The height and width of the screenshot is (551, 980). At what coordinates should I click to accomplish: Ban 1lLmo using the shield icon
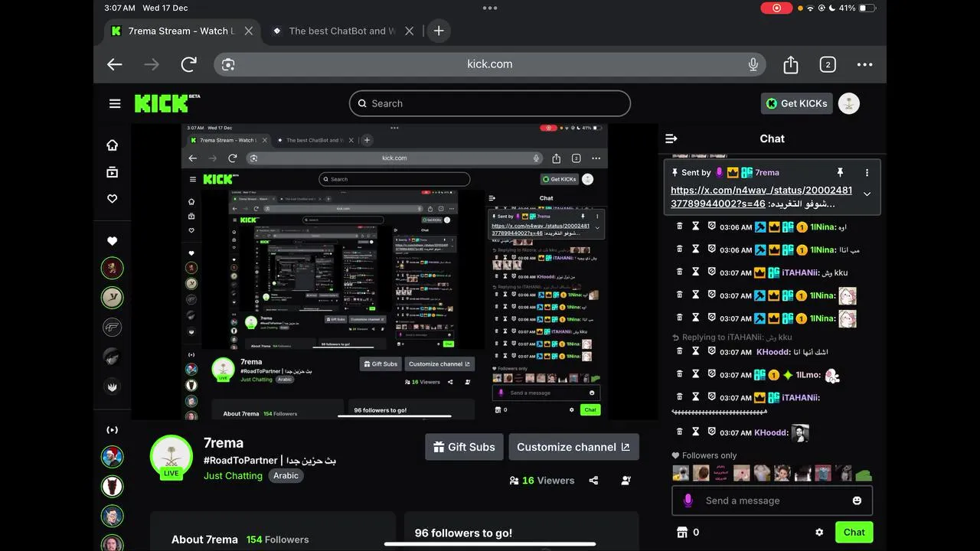pyautogui.click(x=711, y=374)
